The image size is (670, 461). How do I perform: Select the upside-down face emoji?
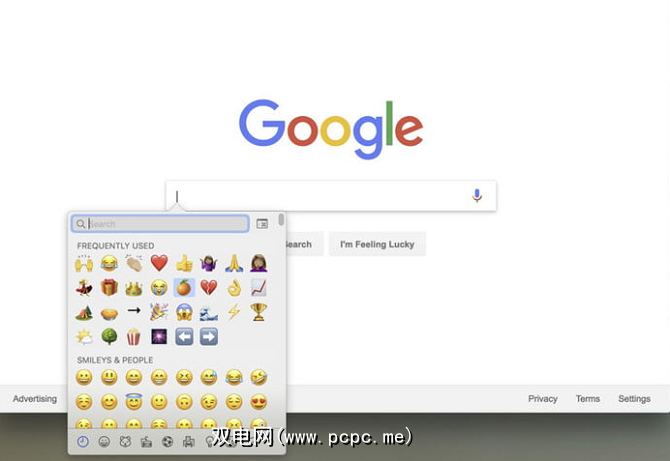[184, 402]
